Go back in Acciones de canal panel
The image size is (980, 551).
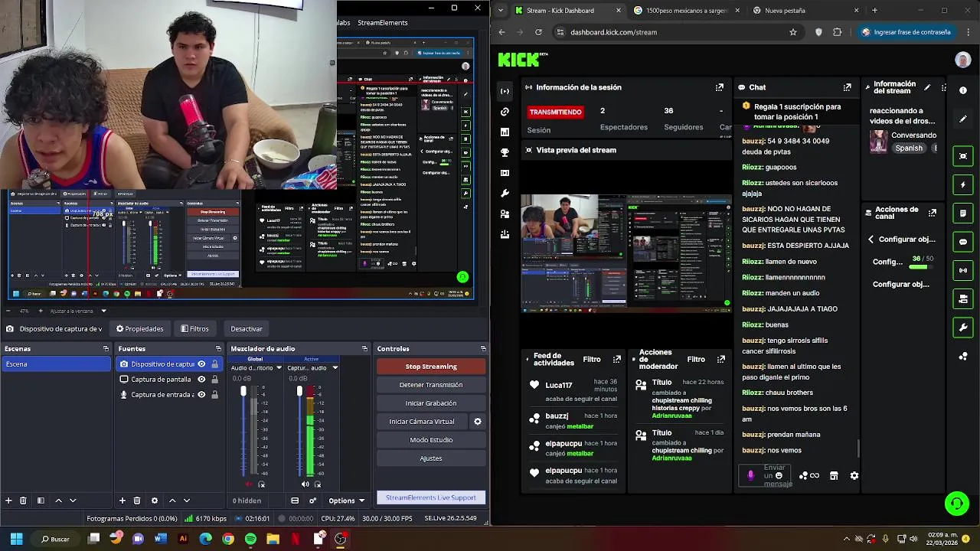click(871, 240)
